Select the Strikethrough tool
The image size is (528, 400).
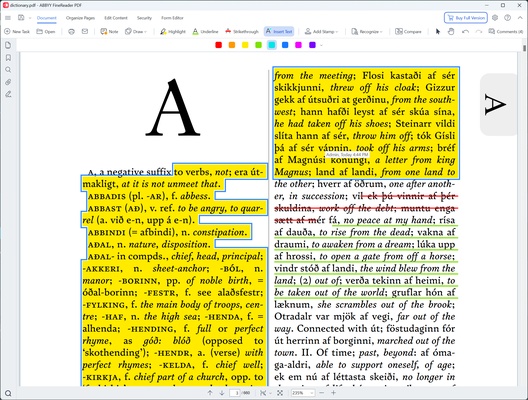coord(242,31)
